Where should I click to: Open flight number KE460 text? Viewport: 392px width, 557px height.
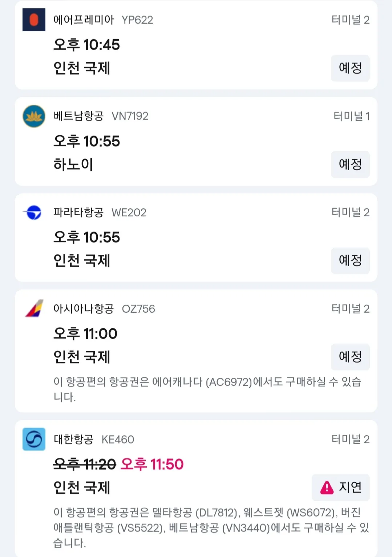pos(118,440)
